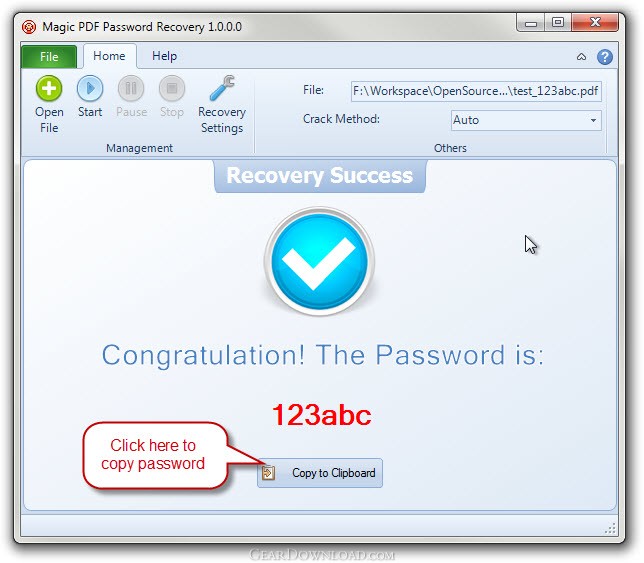The image size is (644, 563).
Task: Switch to the Help tab
Action: coord(164,56)
